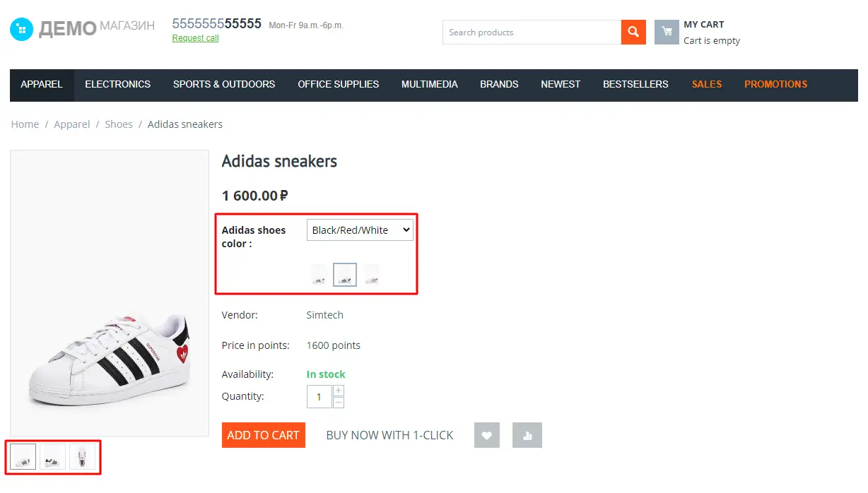The height and width of the screenshot is (493, 868).
Task: Open the Multimedia menu
Action: tap(430, 84)
